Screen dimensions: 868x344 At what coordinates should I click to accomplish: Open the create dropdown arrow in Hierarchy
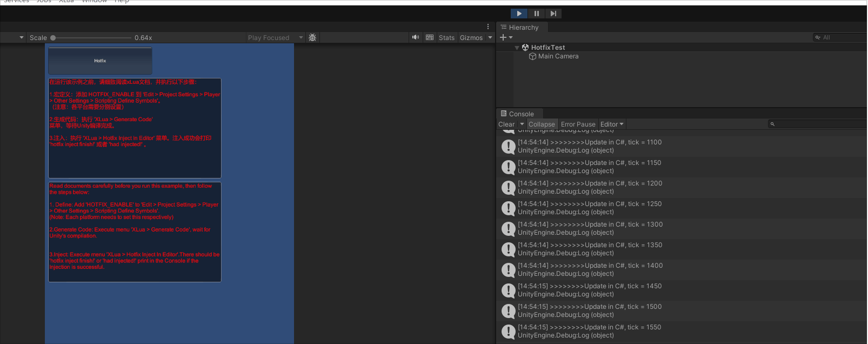coord(511,38)
